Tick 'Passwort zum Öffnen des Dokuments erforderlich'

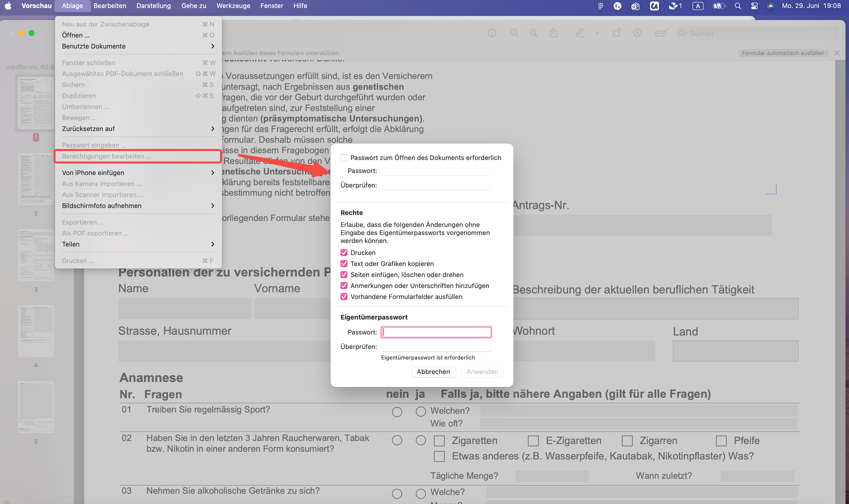pos(344,157)
